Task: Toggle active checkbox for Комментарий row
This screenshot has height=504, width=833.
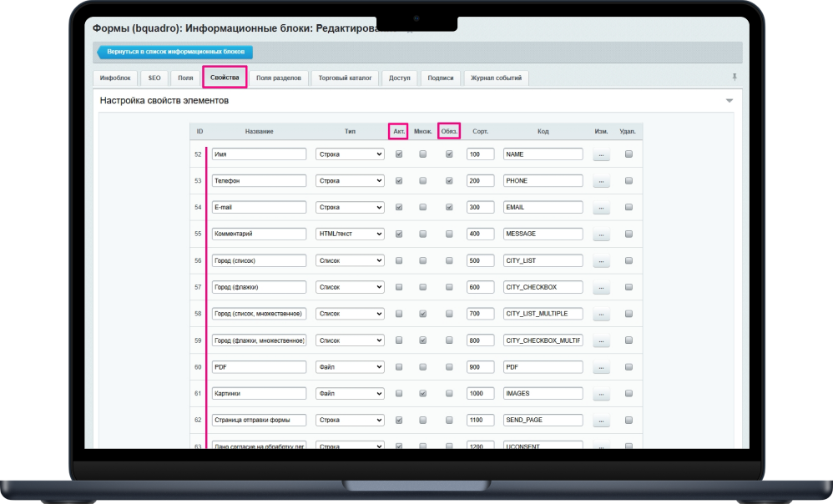Action: point(399,234)
